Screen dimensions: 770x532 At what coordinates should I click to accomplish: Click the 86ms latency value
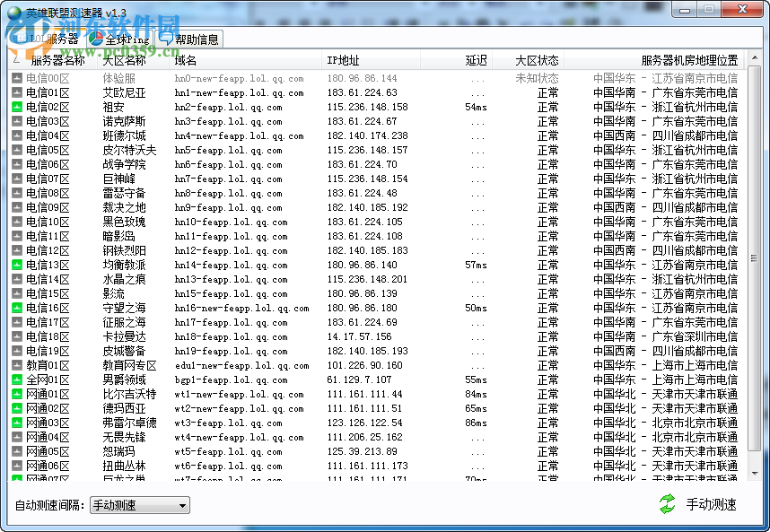pyautogui.click(x=476, y=423)
